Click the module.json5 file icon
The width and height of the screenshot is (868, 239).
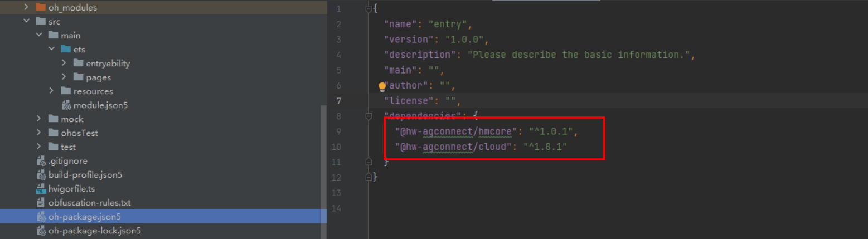coord(66,105)
